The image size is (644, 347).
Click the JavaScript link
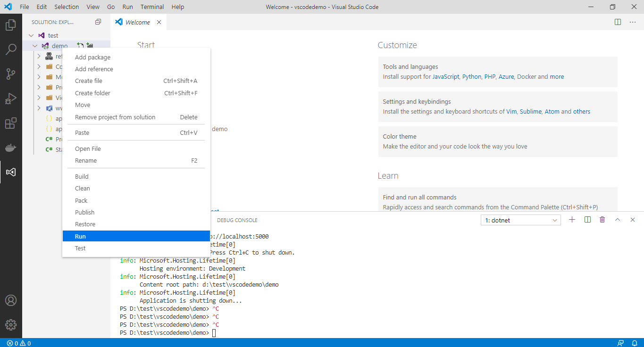coord(446,76)
